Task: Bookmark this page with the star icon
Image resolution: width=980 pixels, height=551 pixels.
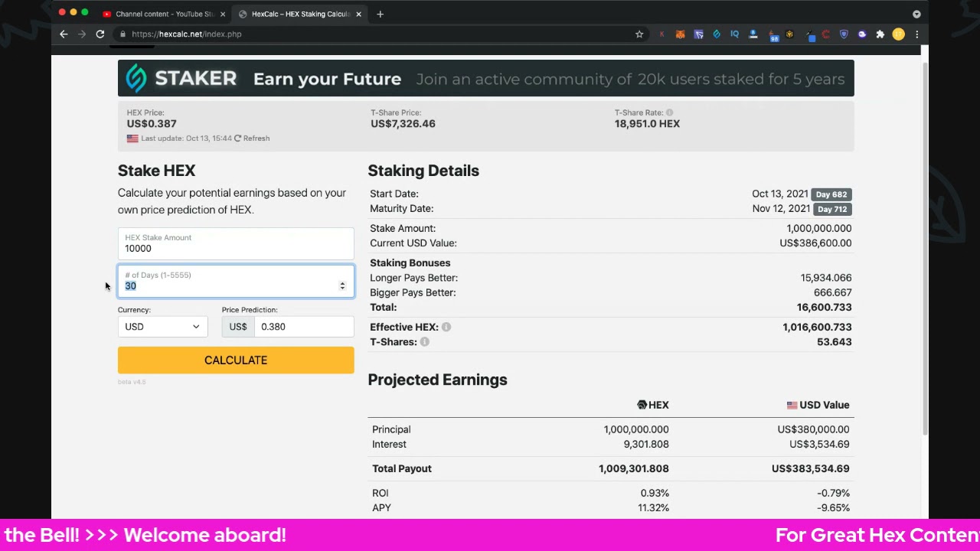Action: point(639,34)
